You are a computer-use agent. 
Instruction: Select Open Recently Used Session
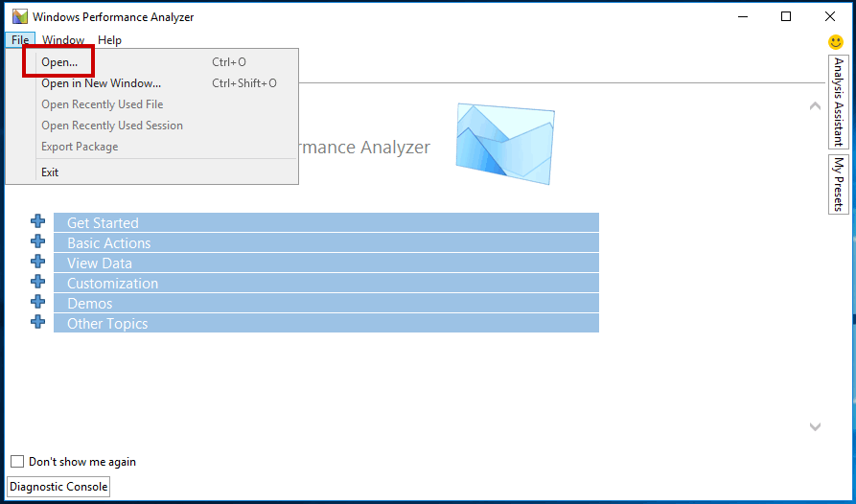[151, 126]
